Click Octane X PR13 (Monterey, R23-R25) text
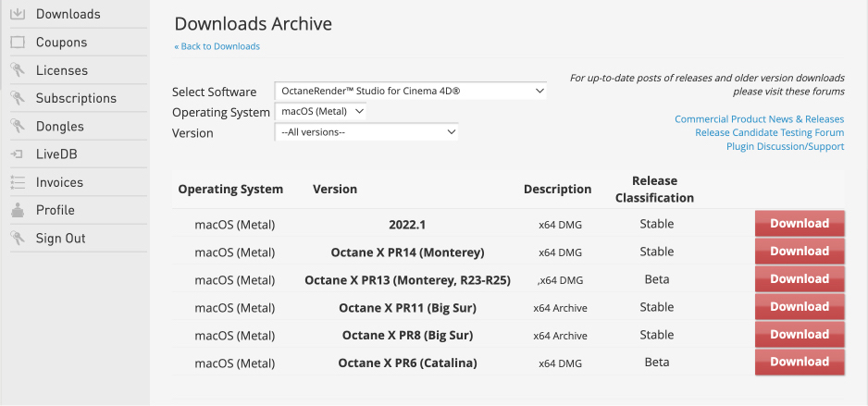The image size is (868, 406). coord(407,280)
